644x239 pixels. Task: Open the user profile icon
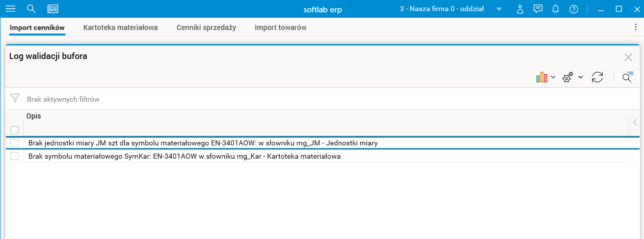coord(520,9)
